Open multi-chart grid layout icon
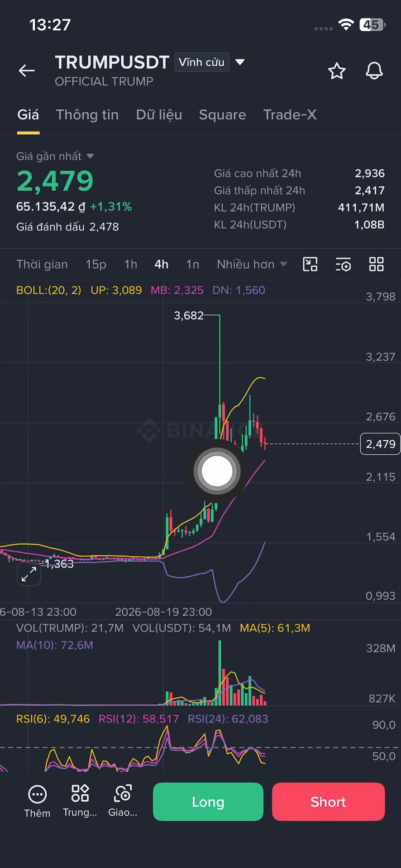Screen dimensions: 401x868 pos(377,264)
